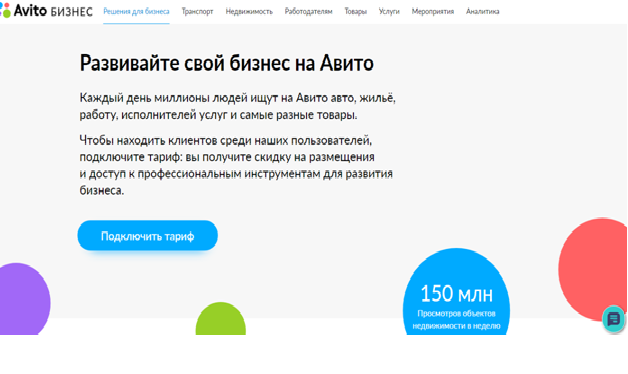
Task: Open the chat support icon
Action: click(x=614, y=319)
